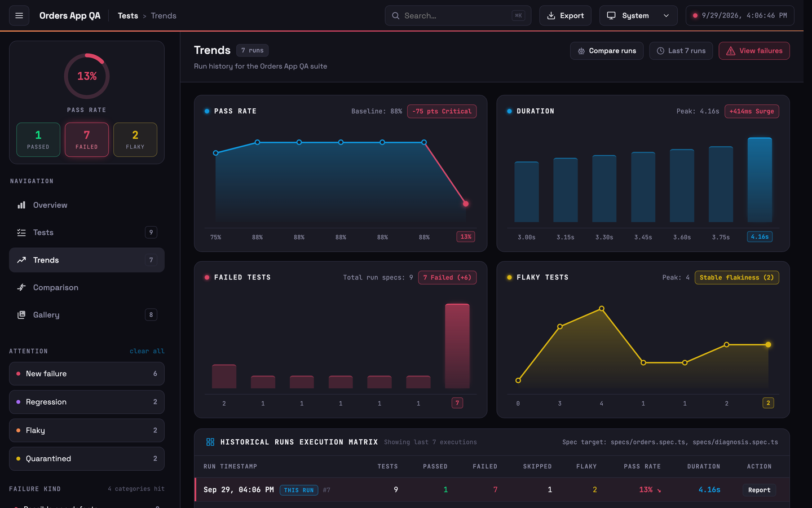
Task: Click the Comparison icon in sidebar
Action: pyautogui.click(x=21, y=287)
